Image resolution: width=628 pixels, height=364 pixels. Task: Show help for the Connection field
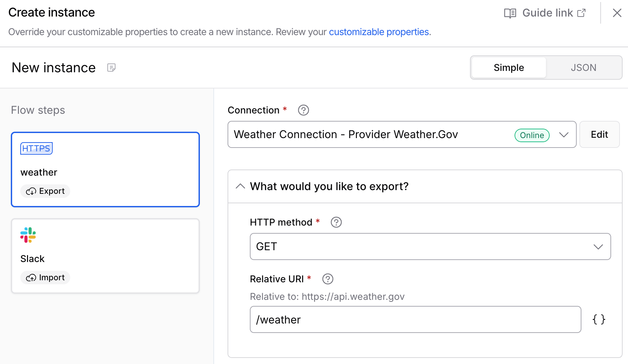click(304, 110)
